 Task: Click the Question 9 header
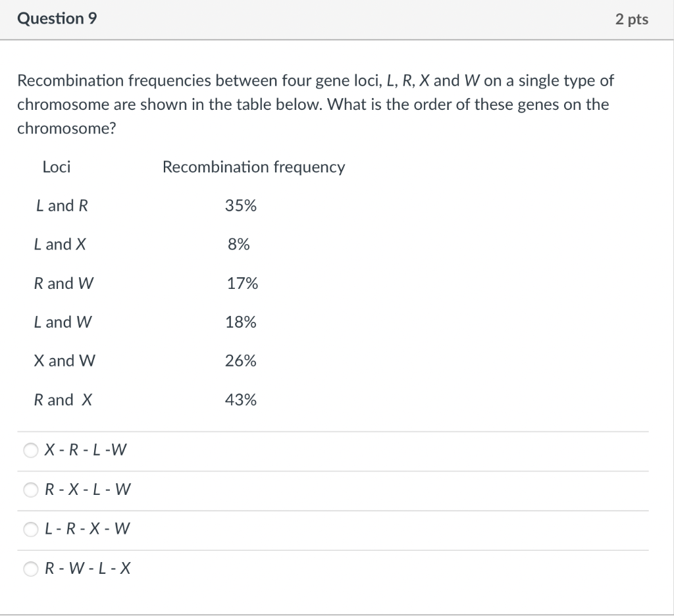click(x=57, y=18)
